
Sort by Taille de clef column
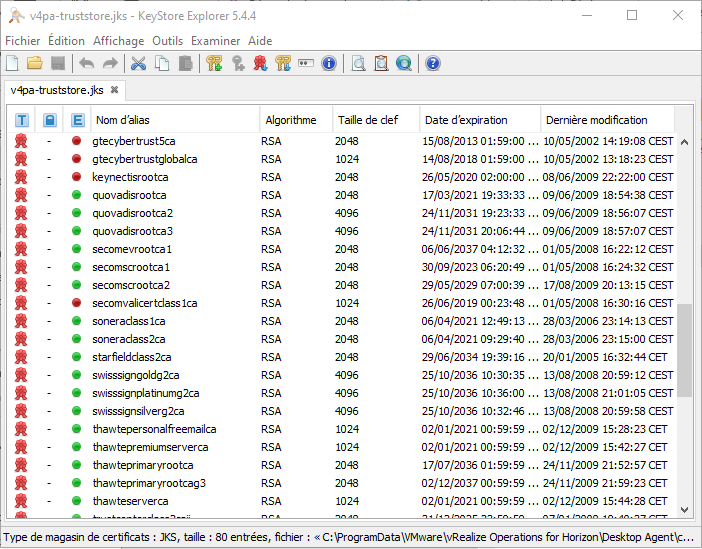[376, 120]
